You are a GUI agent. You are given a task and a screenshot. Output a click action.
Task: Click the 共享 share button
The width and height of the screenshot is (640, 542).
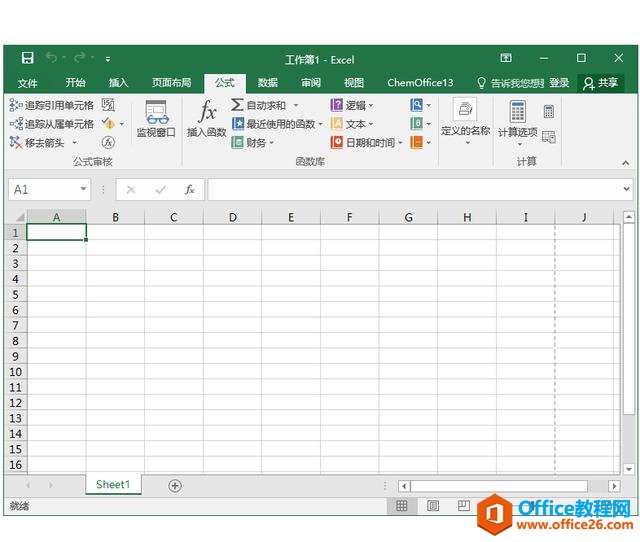(x=601, y=83)
